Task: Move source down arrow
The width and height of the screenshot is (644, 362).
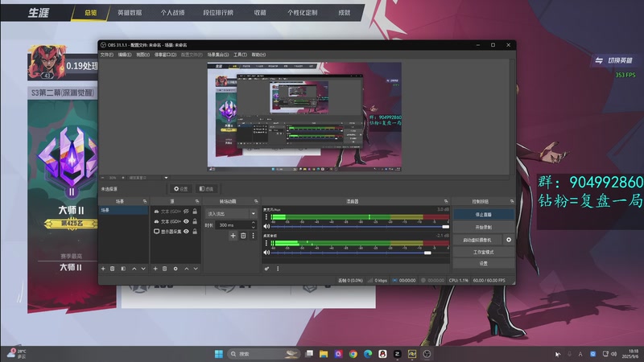Action: 196,269
